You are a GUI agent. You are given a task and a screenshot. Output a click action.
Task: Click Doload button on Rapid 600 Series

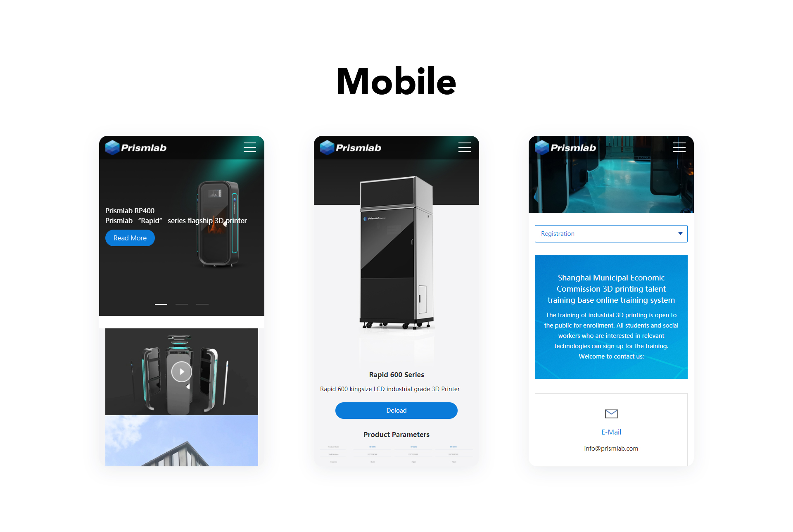tap(396, 410)
